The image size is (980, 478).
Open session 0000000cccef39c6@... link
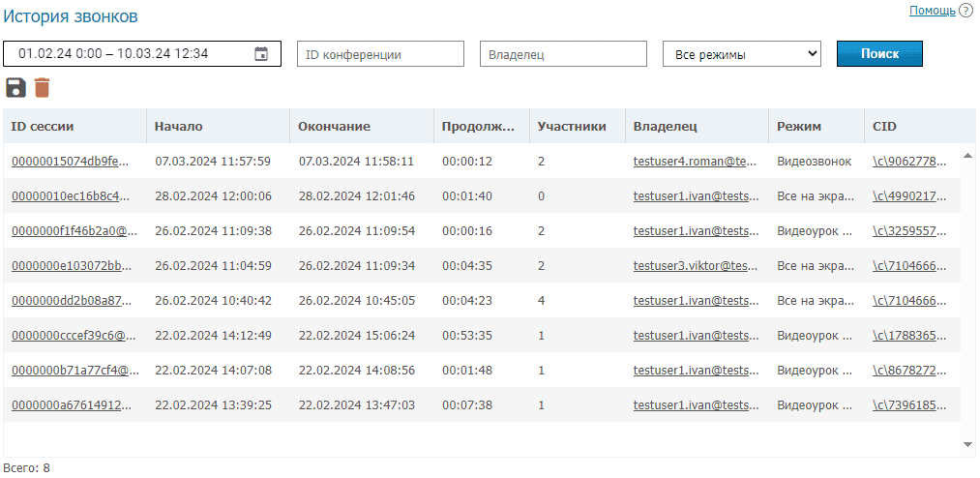pos(74,336)
